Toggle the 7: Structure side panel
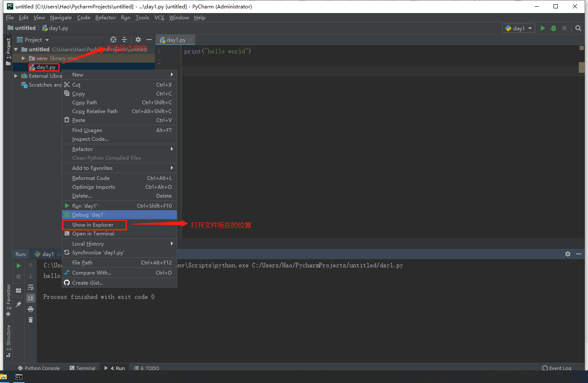 pos(8,341)
